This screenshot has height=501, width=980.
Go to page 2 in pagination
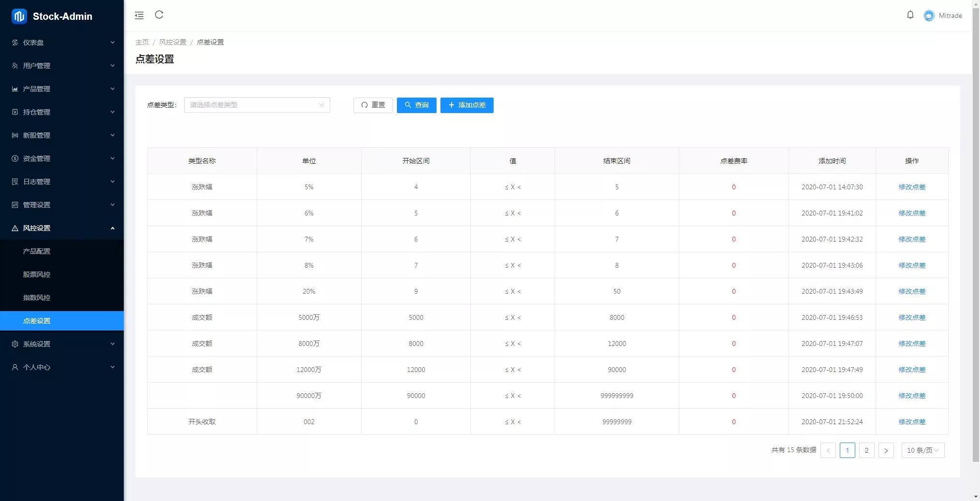click(x=866, y=450)
